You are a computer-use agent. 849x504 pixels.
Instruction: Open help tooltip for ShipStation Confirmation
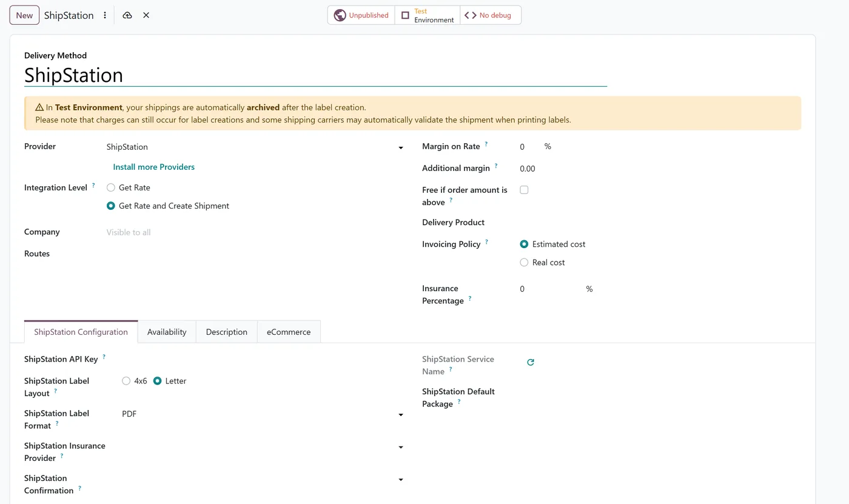click(79, 488)
